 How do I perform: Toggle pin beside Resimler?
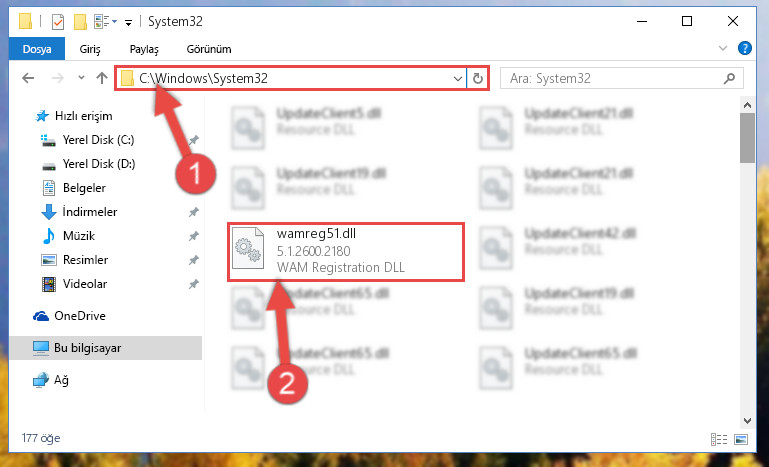194,260
